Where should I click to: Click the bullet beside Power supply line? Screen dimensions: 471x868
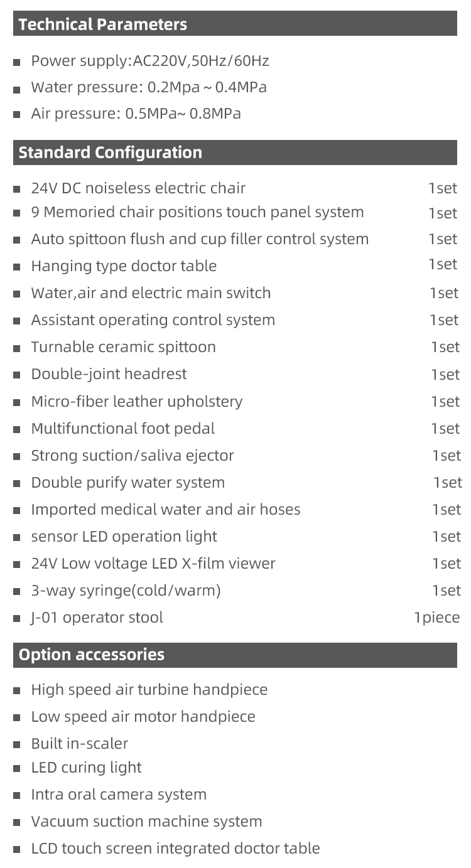tap(17, 63)
